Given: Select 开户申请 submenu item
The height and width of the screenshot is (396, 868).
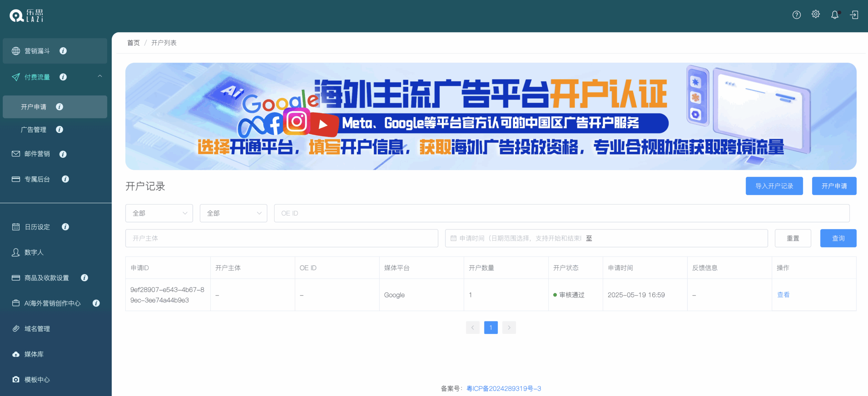Looking at the screenshot, I should click(55, 107).
